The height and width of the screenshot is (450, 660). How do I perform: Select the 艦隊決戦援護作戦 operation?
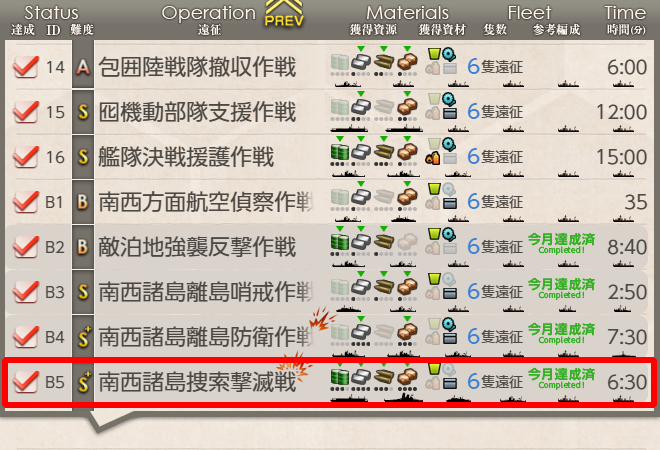click(186, 157)
